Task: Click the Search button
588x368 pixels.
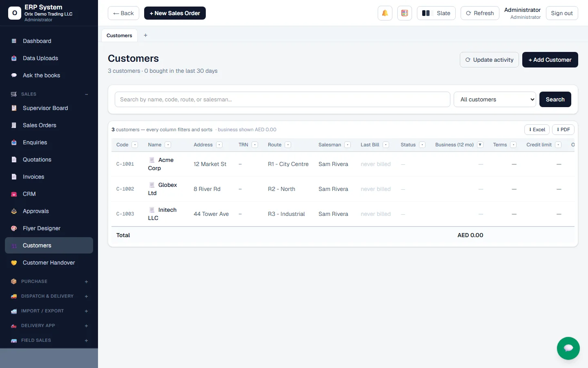Action: 555,99
